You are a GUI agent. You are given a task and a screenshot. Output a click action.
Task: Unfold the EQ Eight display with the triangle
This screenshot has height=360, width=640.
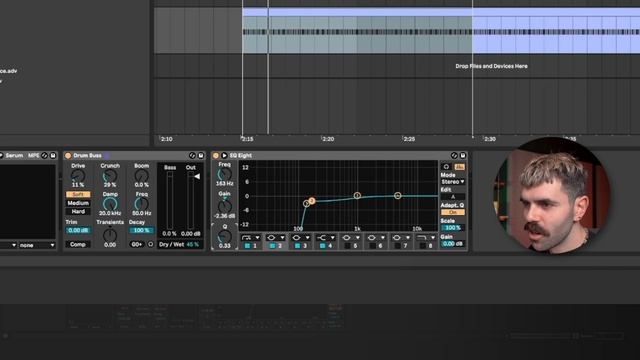pyautogui.click(x=224, y=156)
